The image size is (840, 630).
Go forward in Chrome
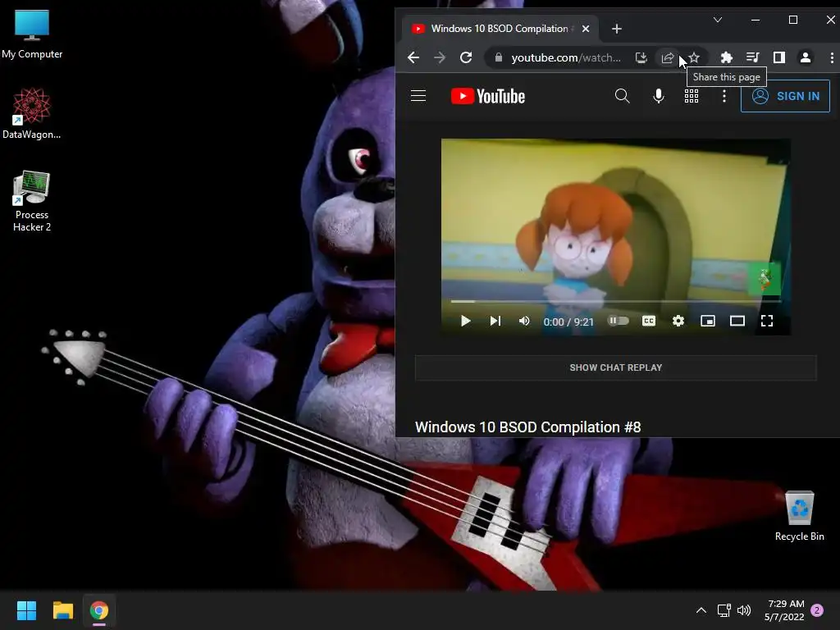(x=440, y=57)
